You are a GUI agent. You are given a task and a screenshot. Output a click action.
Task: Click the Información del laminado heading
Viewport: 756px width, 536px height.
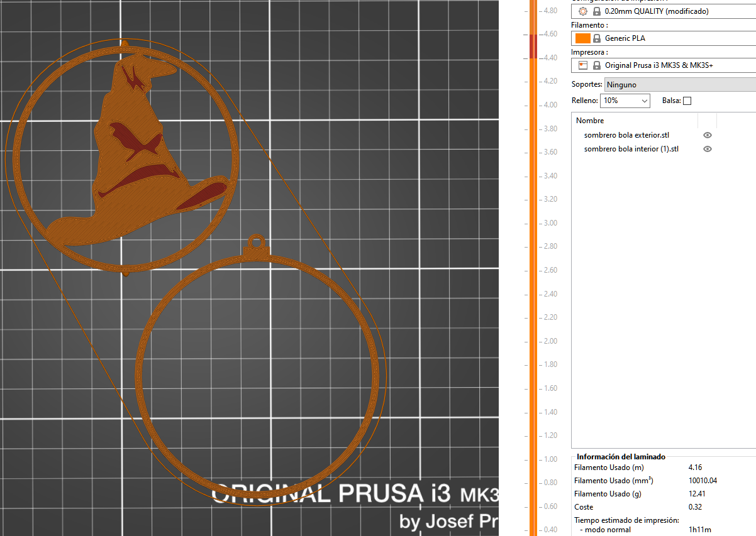(x=621, y=457)
